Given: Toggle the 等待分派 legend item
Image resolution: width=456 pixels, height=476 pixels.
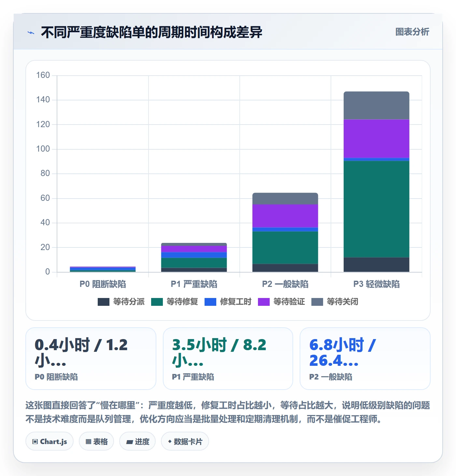Looking at the screenshot, I should point(121,302).
